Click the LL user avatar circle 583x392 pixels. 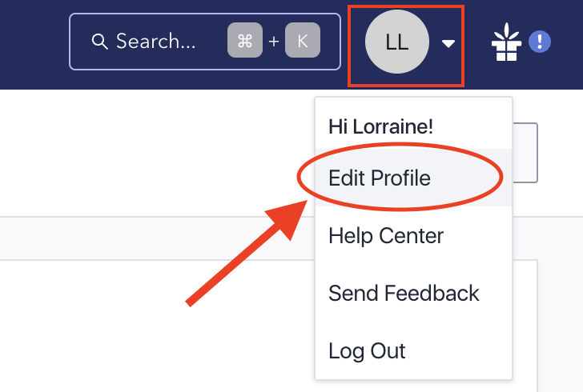pyautogui.click(x=397, y=42)
